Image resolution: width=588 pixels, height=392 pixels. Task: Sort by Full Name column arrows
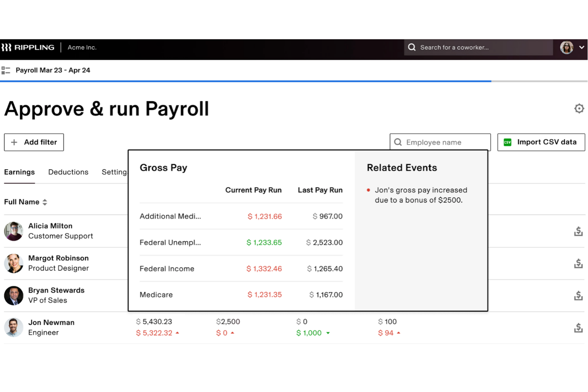[45, 202]
